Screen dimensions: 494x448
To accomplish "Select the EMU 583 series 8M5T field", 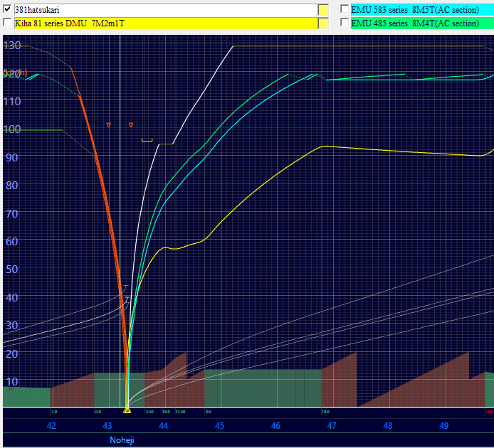I will (x=422, y=10).
